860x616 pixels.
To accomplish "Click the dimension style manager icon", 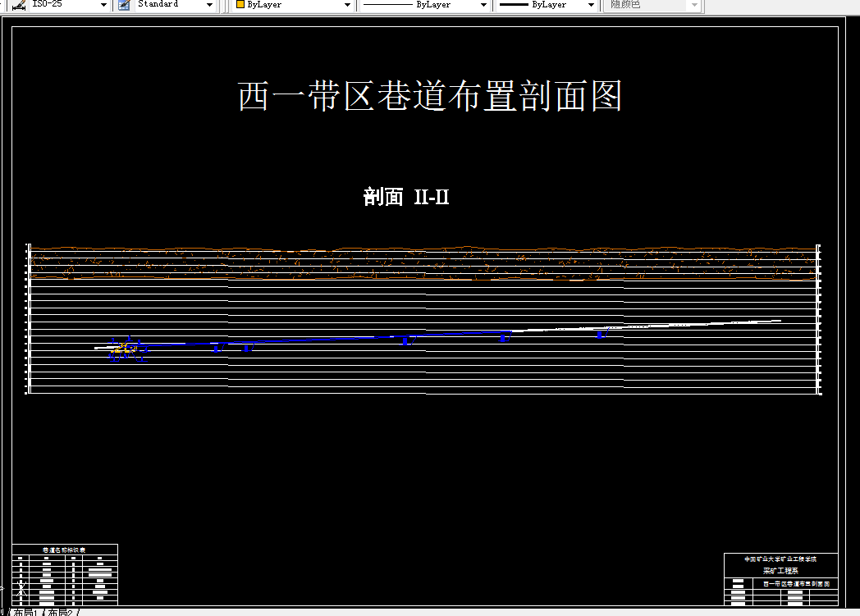I will click(19, 5).
